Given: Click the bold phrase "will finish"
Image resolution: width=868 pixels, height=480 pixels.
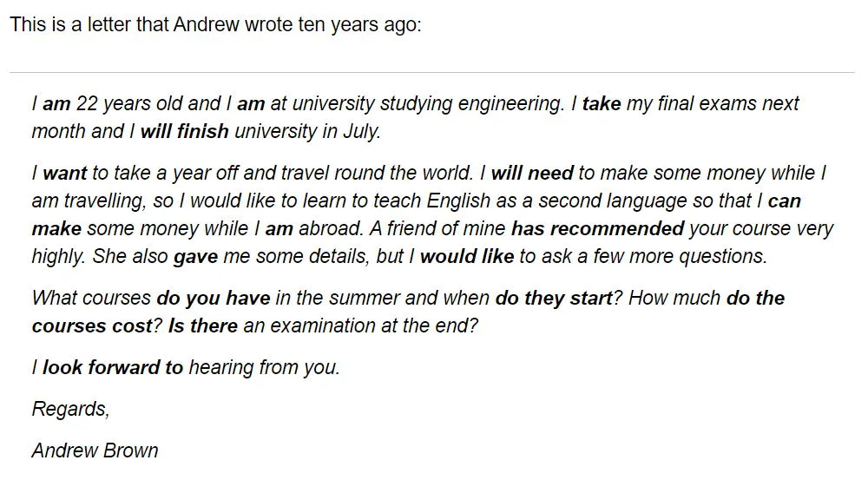Looking at the screenshot, I should coord(185,132).
